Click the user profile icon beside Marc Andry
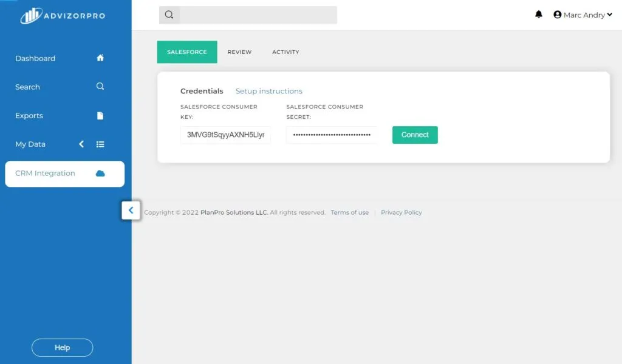This screenshot has height=364, width=622. [x=557, y=15]
